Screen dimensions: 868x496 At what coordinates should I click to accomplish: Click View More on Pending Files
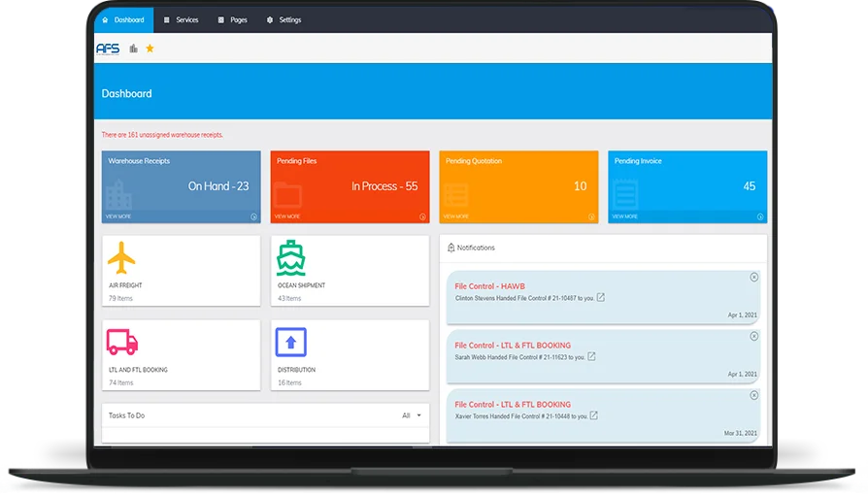(287, 216)
